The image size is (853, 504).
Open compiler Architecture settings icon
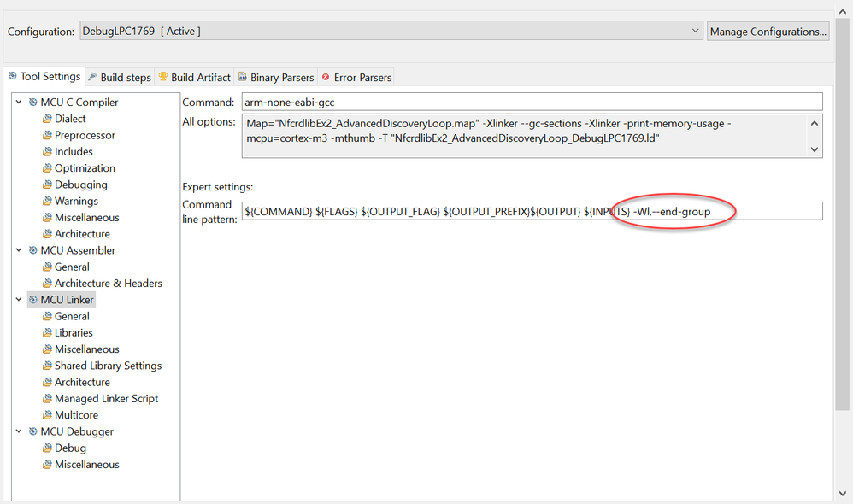click(47, 234)
